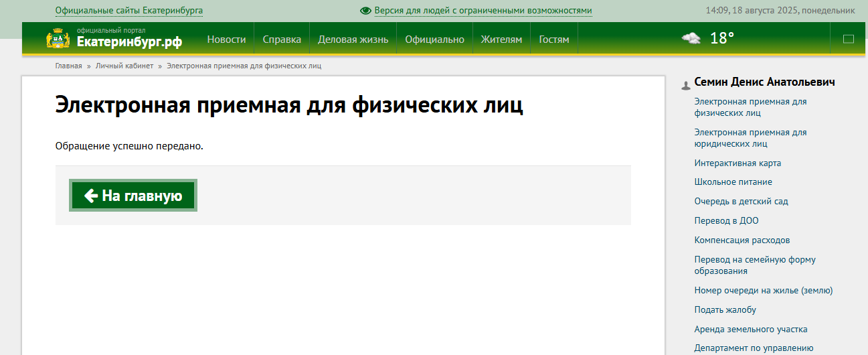Open the Деловая жизнь menu
Image resolution: width=868 pixels, height=355 pixels.
click(353, 39)
